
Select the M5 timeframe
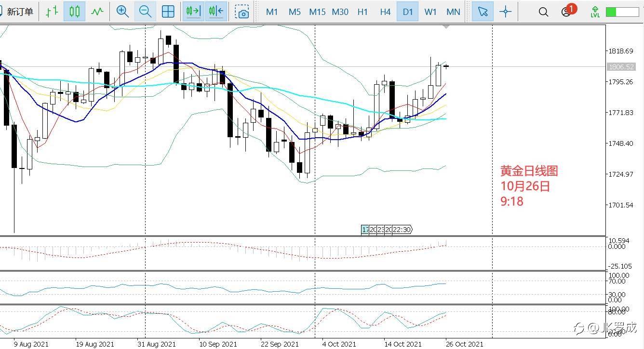295,12
